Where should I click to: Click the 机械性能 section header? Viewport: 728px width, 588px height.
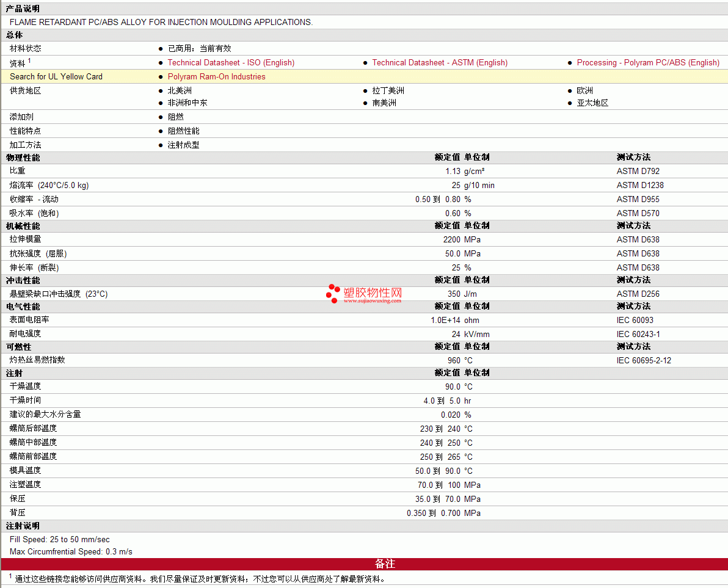tap(23, 226)
